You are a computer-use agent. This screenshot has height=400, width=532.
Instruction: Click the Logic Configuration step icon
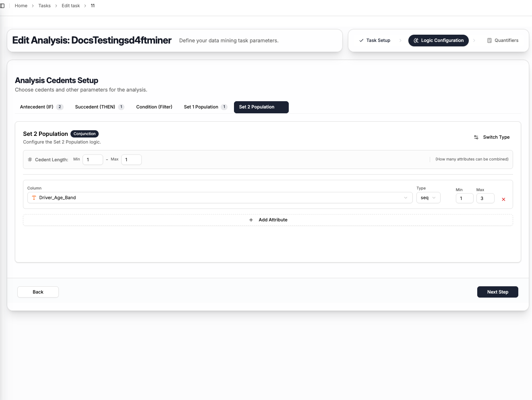click(x=416, y=41)
